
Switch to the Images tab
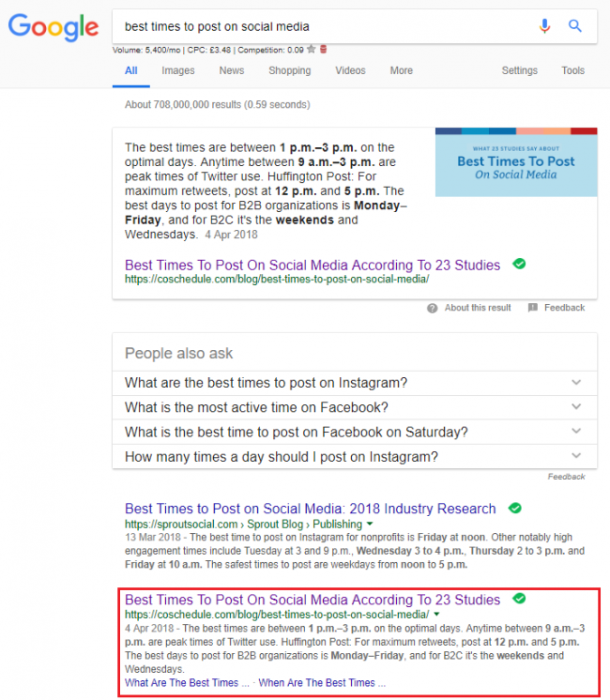click(178, 70)
